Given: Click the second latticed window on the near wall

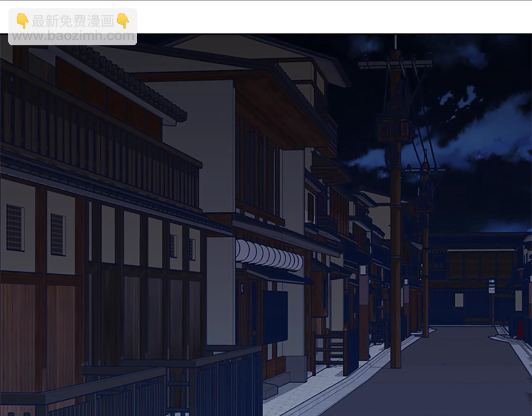Looking at the screenshot, I should click(58, 234).
